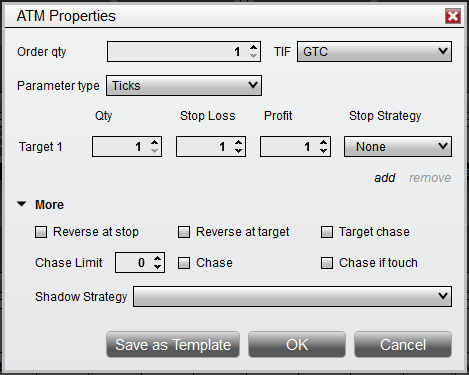This screenshot has height=375, width=469.
Task: Close the ATM Properties dialog
Action: (453, 16)
